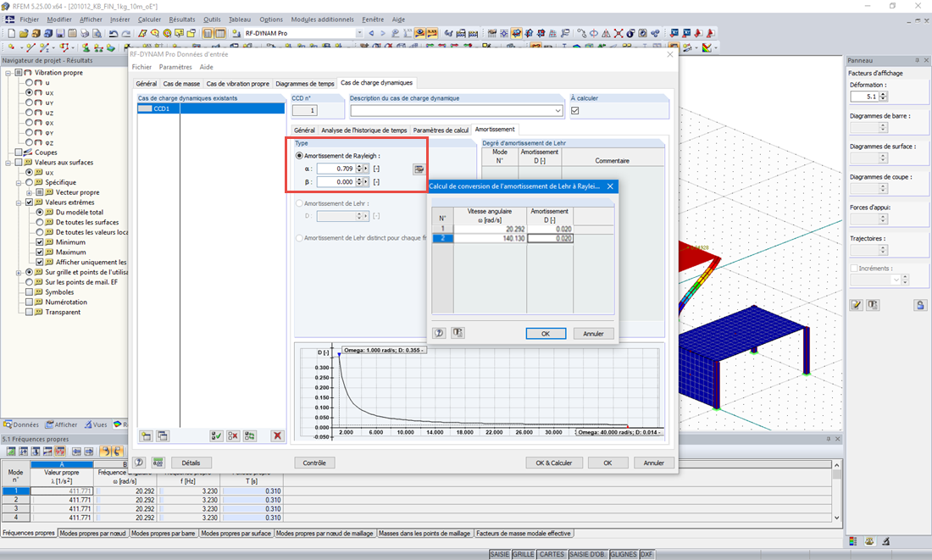The width and height of the screenshot is (932, 560).
Task: Click the Undo arrow icon
Action: pos(114,33)
